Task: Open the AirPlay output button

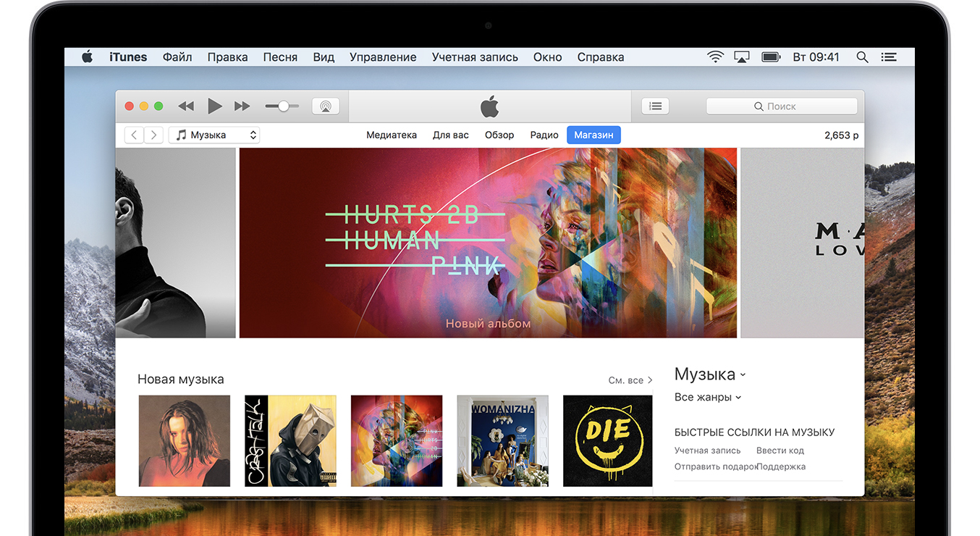Action: tap(326, 106)
